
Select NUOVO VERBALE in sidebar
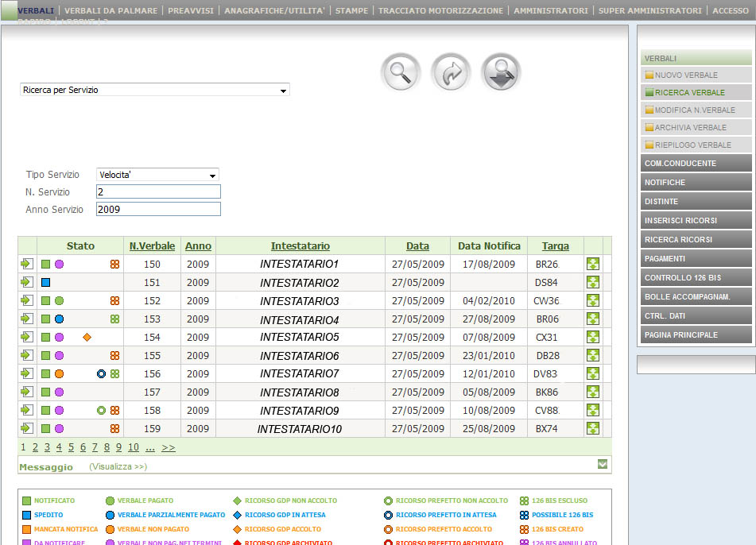click(x=696, y=75)
